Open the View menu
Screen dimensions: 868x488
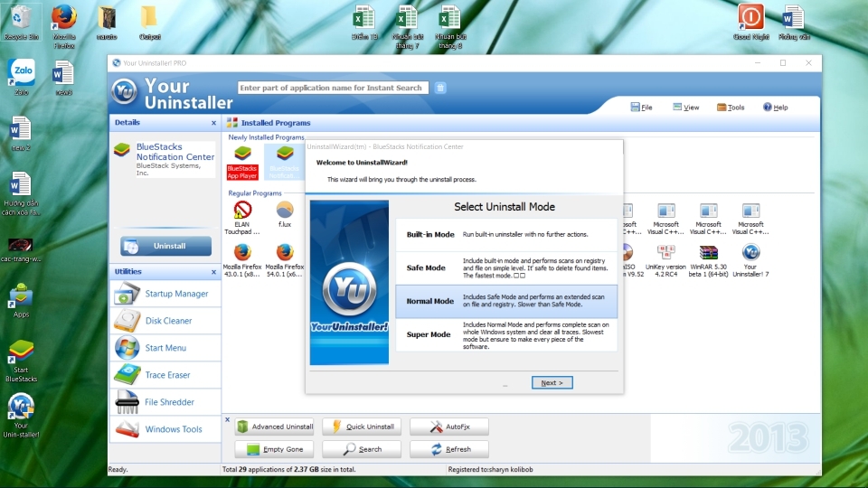tap(686, 108)
